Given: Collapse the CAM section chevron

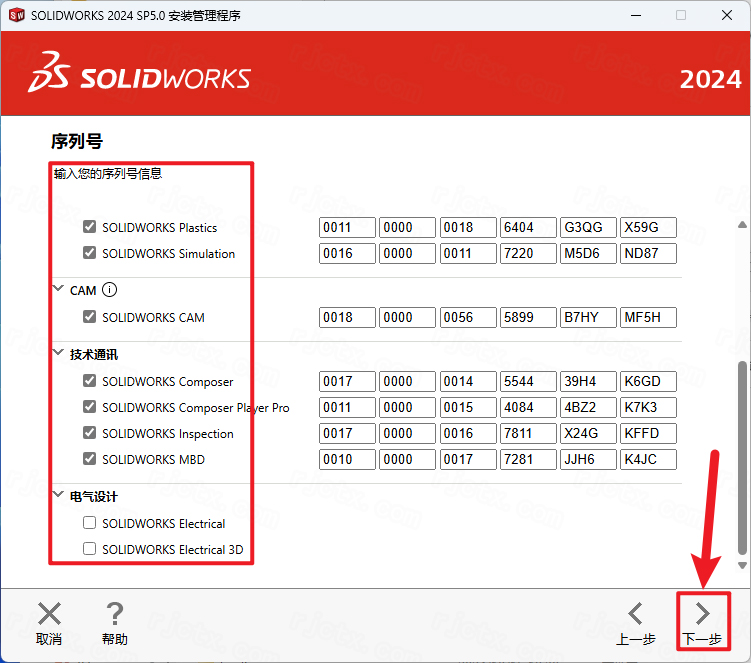Looking at the screenshot, I should pos(57,291).
